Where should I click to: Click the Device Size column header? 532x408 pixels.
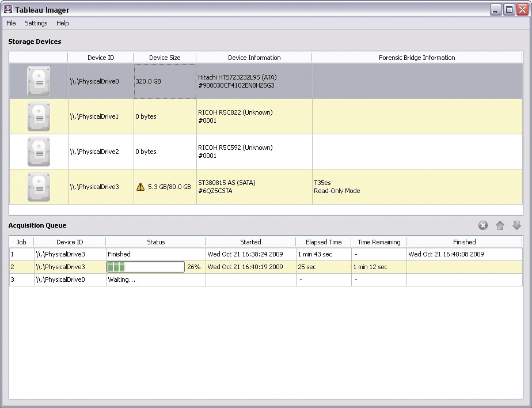point(165,58)
